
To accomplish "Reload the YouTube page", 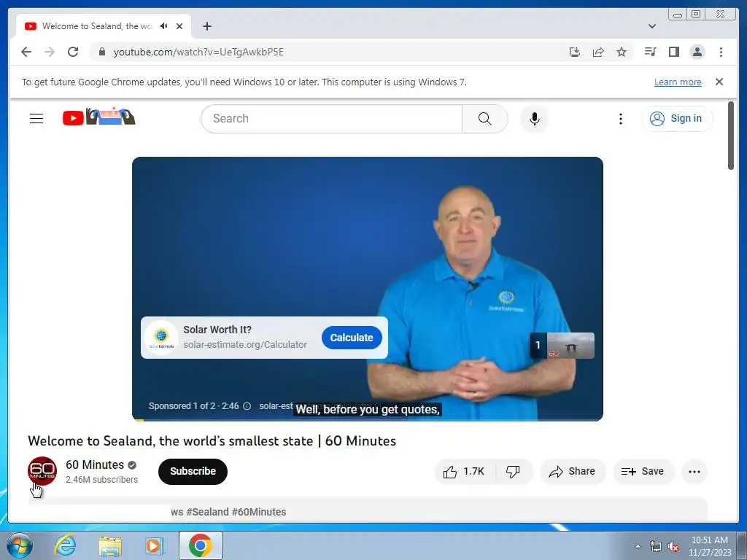I will tap(73, 52).
